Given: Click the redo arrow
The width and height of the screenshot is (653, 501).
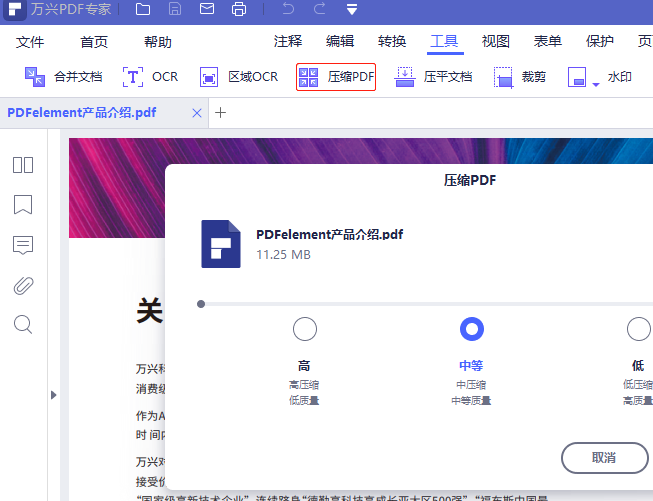Looking at the screenshot, I should click(319, 8).
